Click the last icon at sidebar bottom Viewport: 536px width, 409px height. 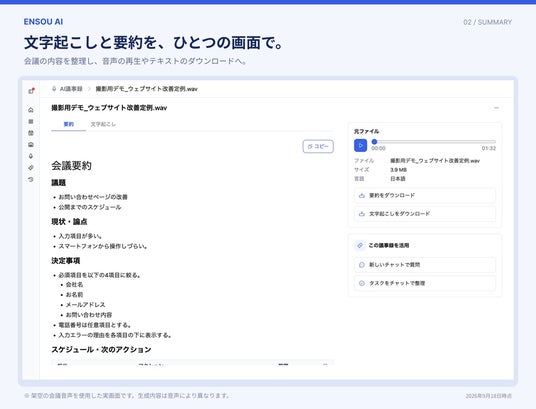pyautogui.click(x=31, y=180)
